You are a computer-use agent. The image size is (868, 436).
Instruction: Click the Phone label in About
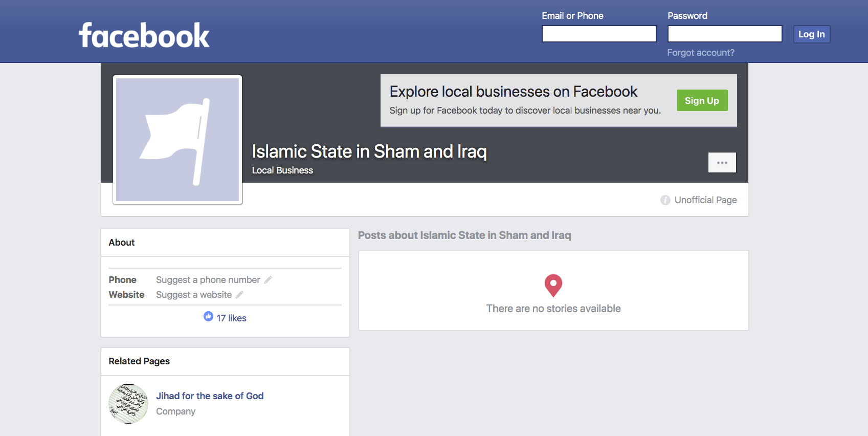[122, 280]
